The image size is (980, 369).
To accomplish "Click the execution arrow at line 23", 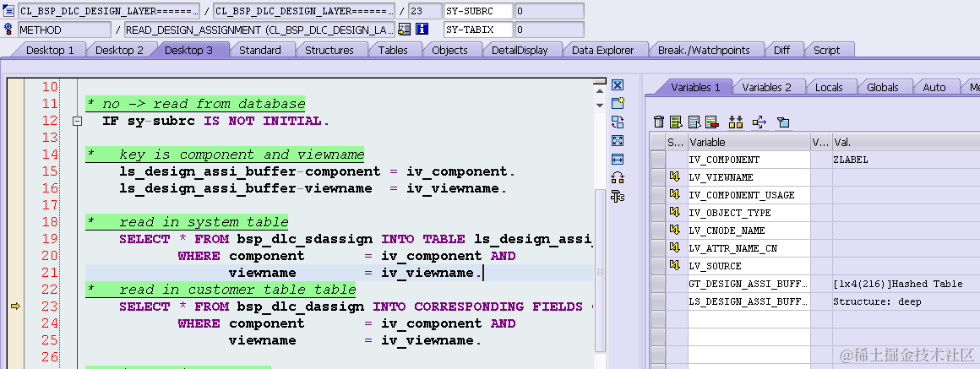I will [x=15, y=306].
